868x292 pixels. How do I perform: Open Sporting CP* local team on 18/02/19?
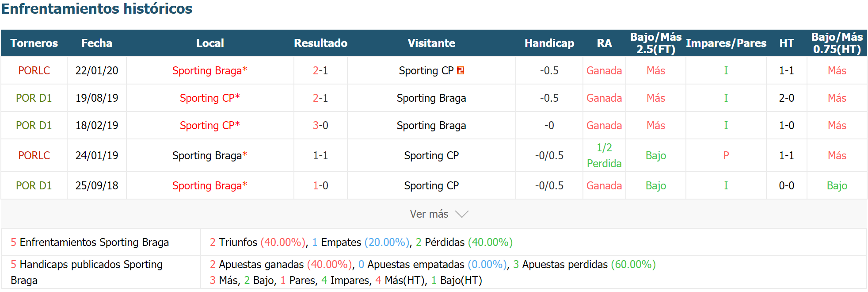(209, 125)
